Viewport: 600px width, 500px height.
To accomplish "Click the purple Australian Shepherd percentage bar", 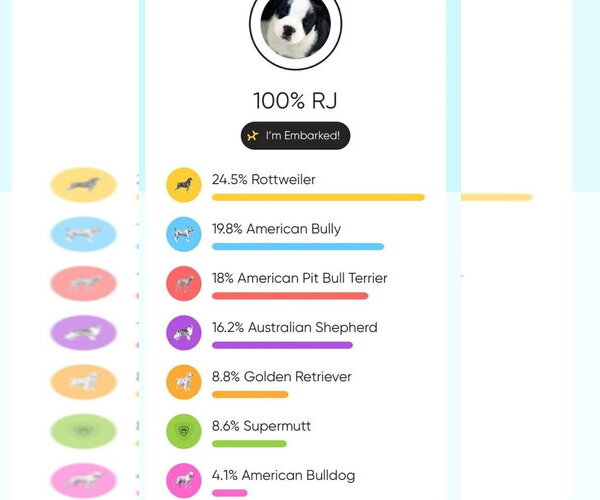I will (282, 345).
